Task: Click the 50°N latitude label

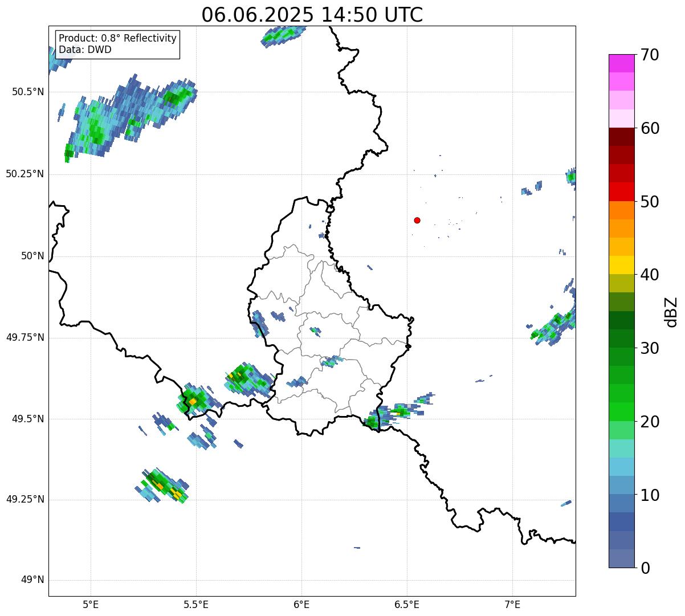Action: click(x=32, y=256)
